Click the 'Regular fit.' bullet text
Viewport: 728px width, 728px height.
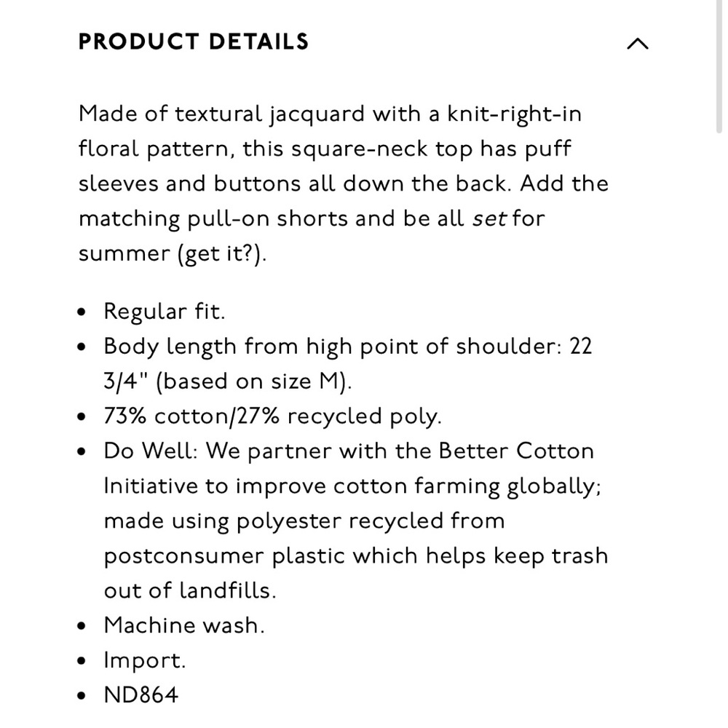[x=165, y=311]
